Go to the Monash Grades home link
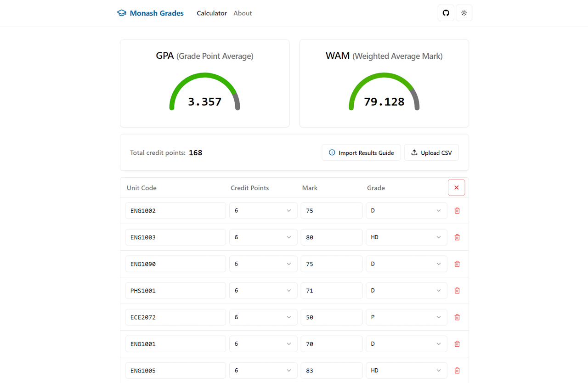 pos(150,13)
